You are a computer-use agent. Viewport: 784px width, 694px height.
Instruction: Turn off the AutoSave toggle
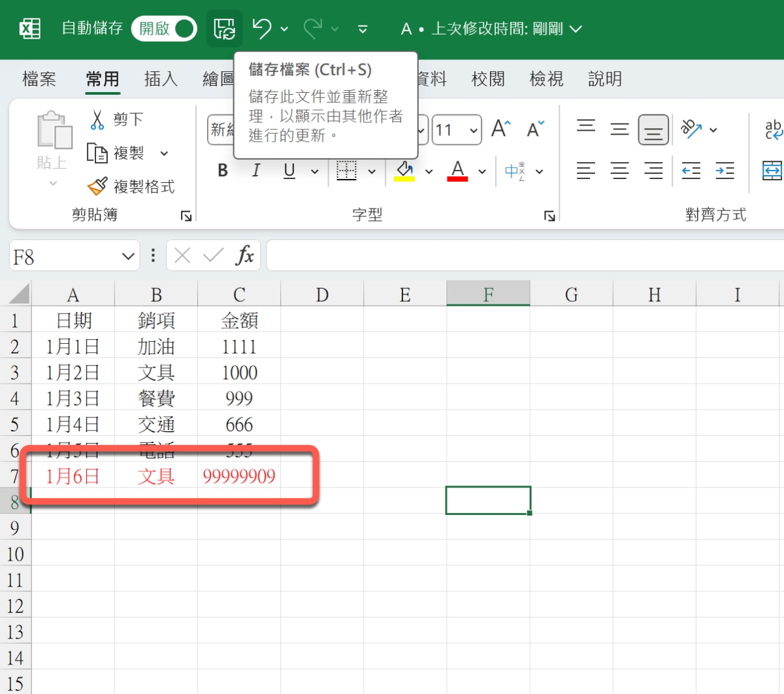click(164, 29)
